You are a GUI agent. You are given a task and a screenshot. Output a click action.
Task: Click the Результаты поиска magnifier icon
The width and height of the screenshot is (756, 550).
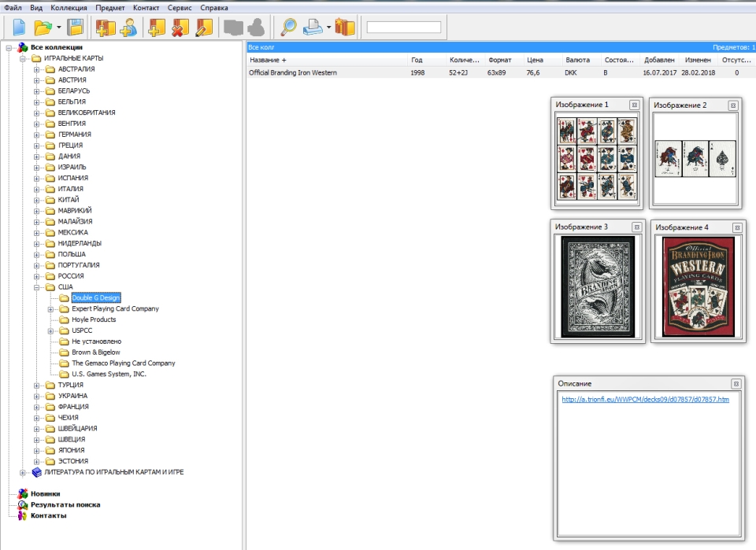tap(23, 504)
